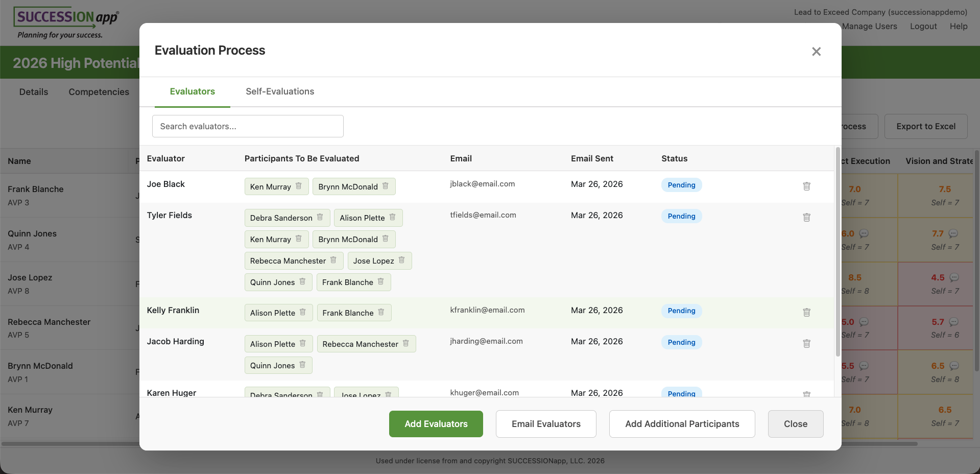Screen dimensions: 980x474
Task: Click Ken Murray row in background table
Action: coord(70,416)
